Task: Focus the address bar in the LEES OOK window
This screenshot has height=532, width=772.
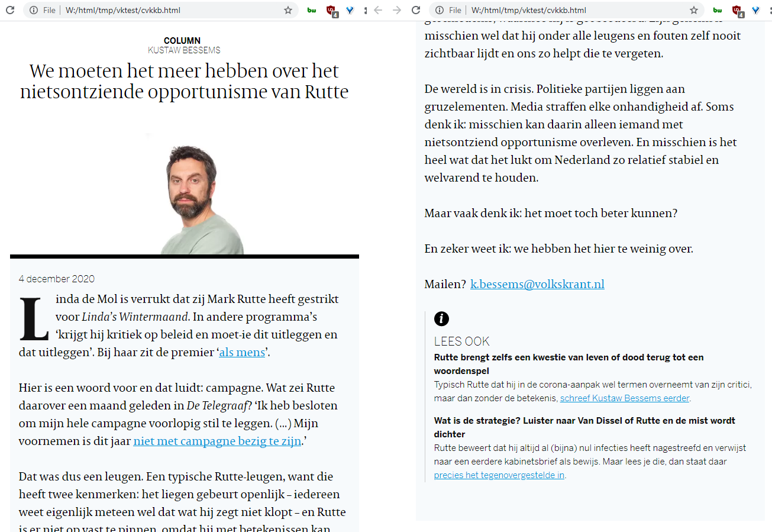Action: [568, 10]
